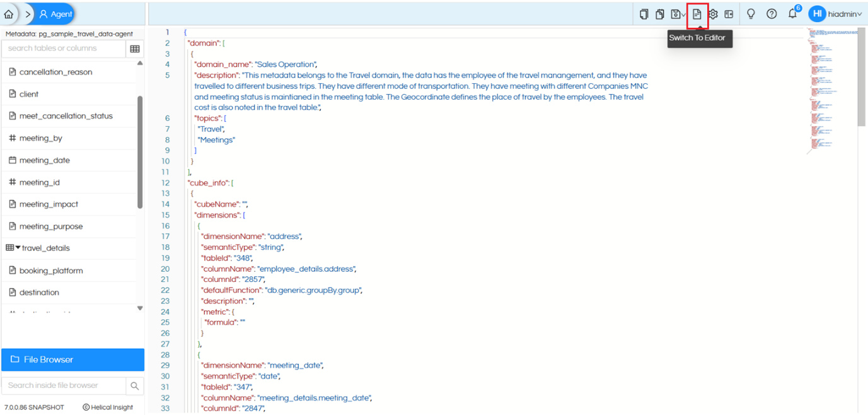This screenshot has height=415, width=868.
Task: Click the "Travel" topic line
Action: (x=211, y=129)
